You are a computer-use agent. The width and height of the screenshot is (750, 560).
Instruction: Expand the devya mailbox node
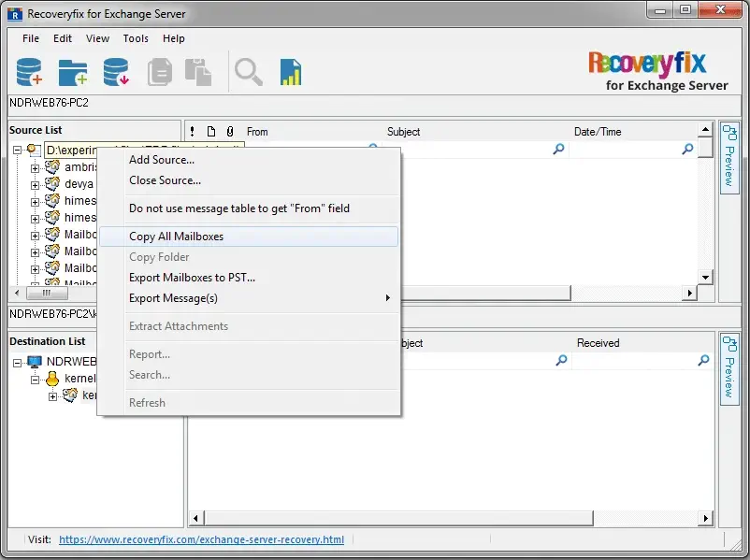pyautogui.click(x=35, y=185)
